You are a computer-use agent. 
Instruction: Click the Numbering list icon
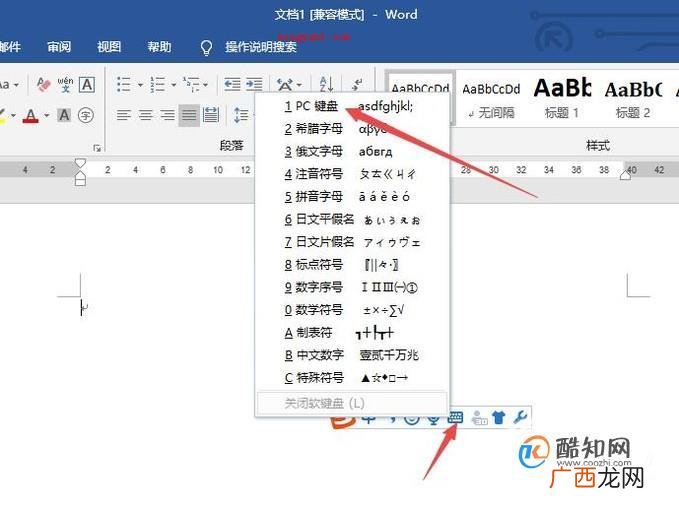(x=157, y=84)
